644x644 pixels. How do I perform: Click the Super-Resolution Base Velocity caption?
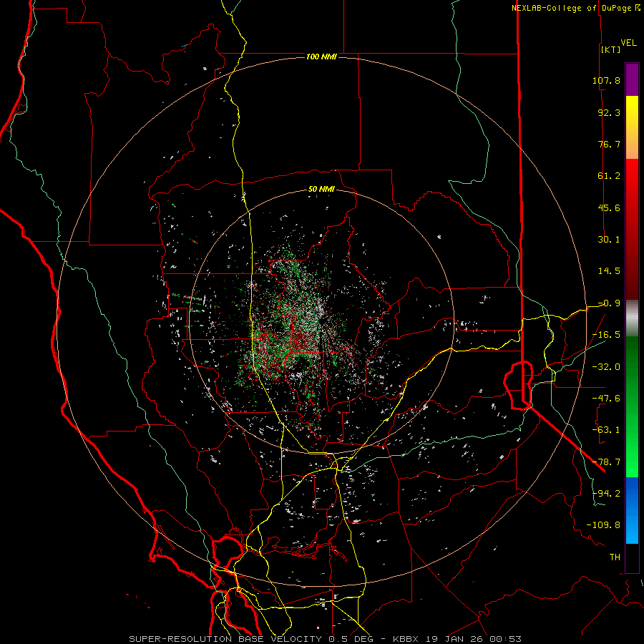(326, 639)
